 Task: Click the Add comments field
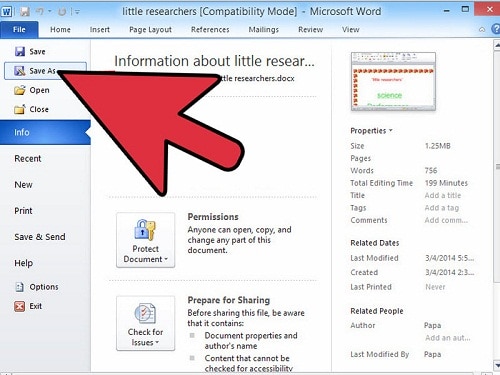[446, 220]
